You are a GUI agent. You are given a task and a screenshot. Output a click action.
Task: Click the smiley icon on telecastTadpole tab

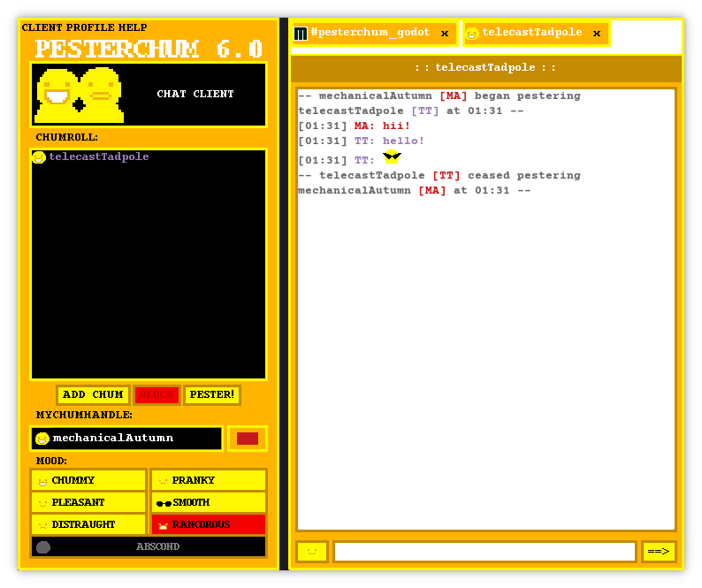[472, 33]
